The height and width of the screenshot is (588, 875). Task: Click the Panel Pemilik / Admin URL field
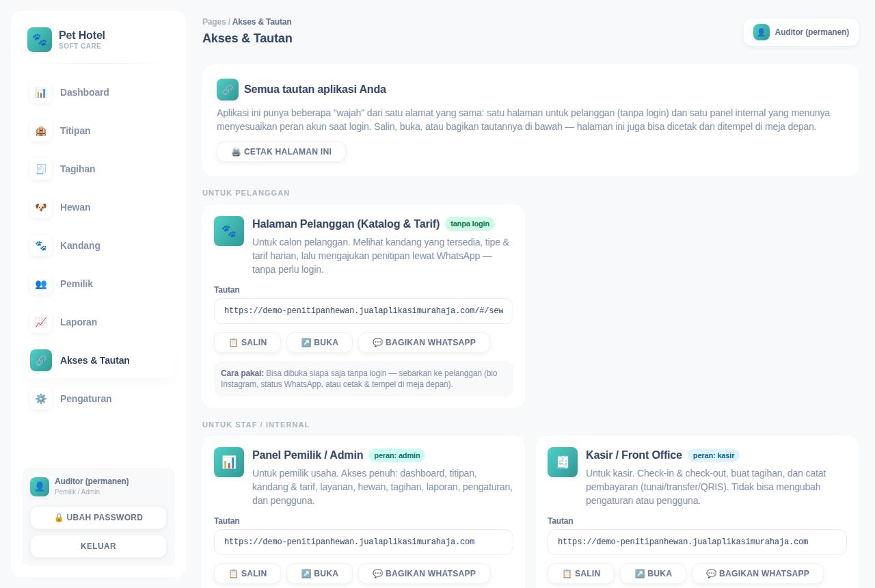(x=364, y=542)
